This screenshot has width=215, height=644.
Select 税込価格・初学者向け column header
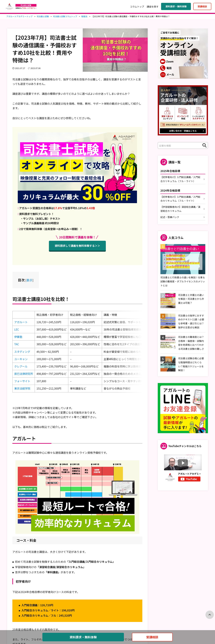[x=51, y=315]
